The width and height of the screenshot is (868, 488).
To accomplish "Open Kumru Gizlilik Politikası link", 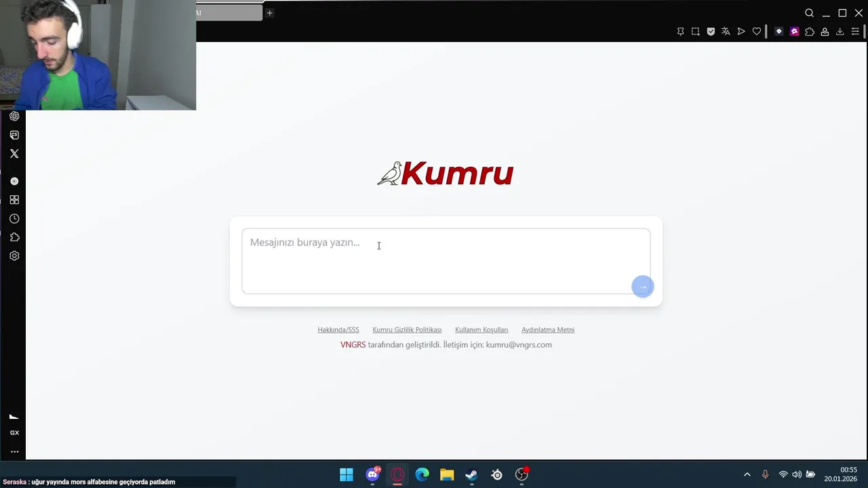I will click(407, 330).
